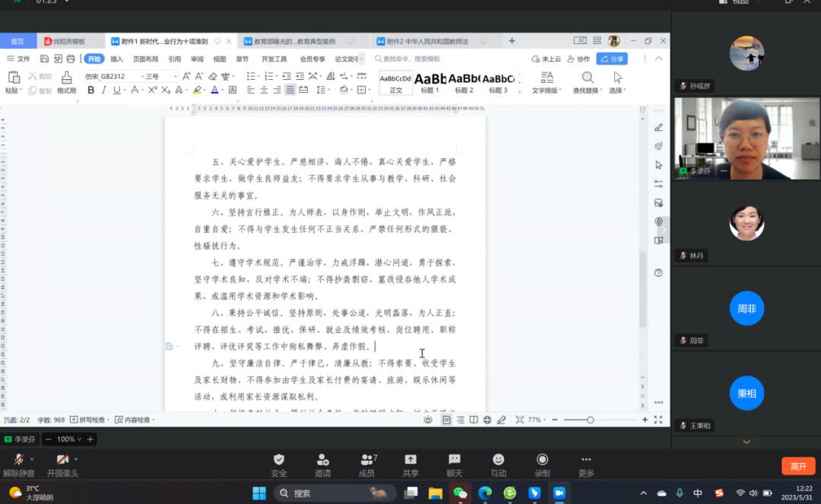This screenshot has width=821, height=504.
Task: Click the blue Share button in WPS
Action: (612, 59)
